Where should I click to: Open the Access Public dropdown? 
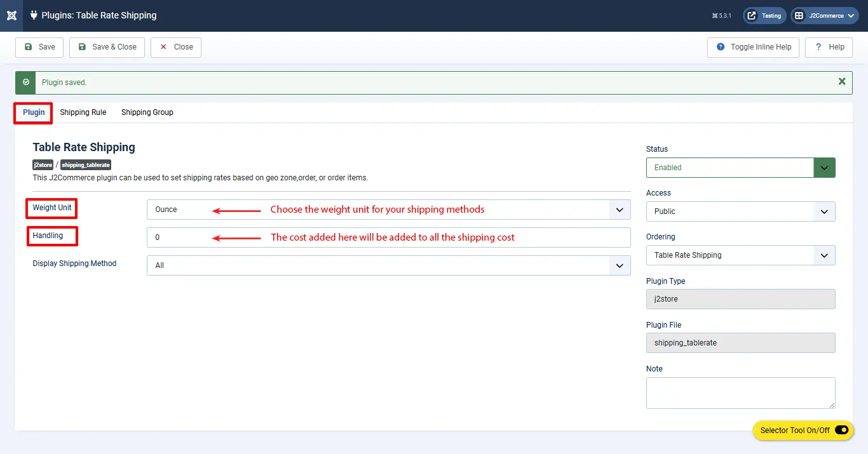point(741,211)
